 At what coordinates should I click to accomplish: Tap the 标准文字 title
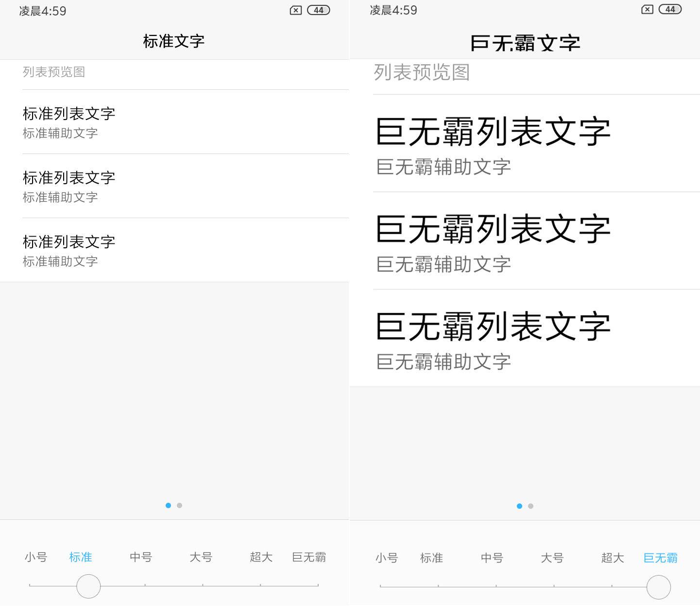tap(173, 42)
